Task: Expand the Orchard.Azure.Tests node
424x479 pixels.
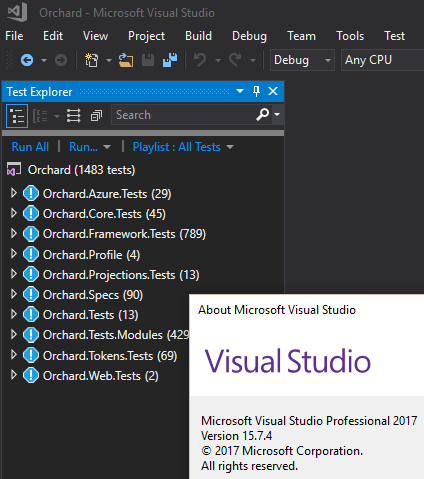Action: click(14, 193)
